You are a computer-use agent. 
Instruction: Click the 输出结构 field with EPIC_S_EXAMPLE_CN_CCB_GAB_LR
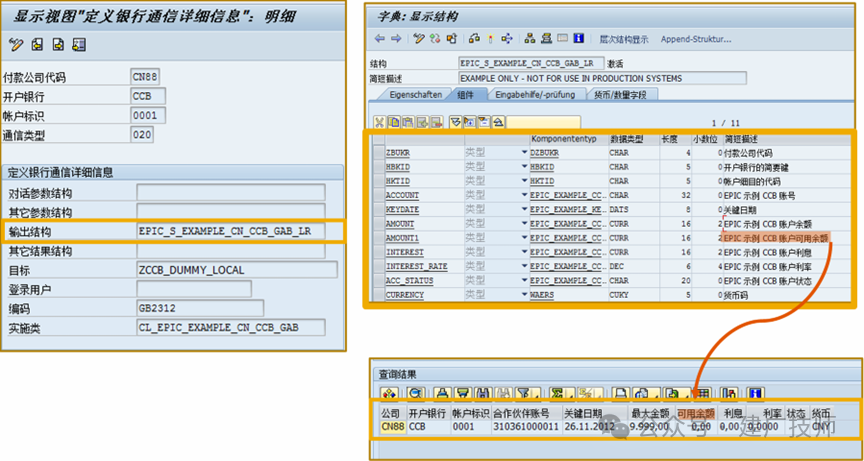click(230, 231)
